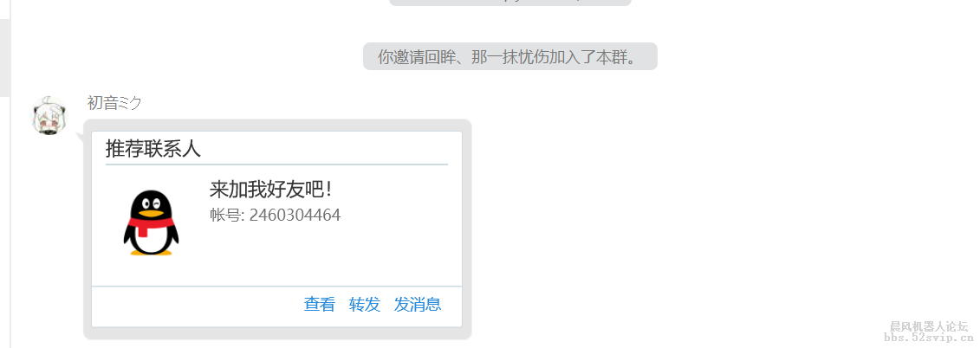Click the bbs.52svip.cn watermark address
980x348 pixels.
click(929, 338)
